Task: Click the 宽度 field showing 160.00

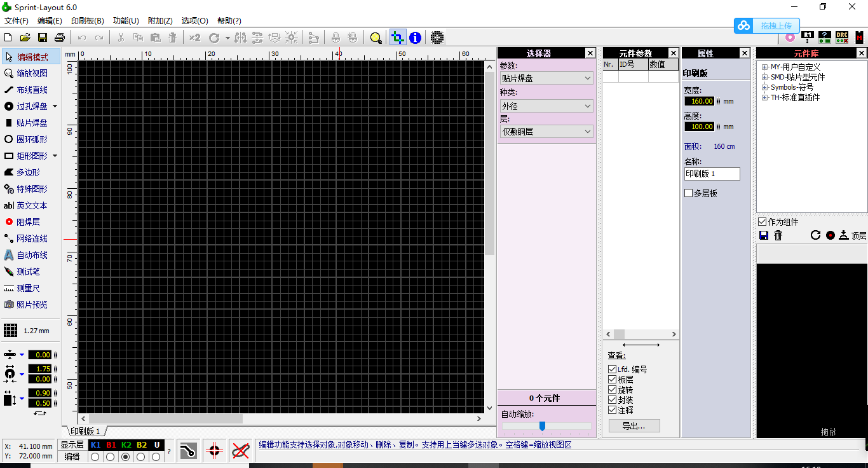Action: coord(700,101)
